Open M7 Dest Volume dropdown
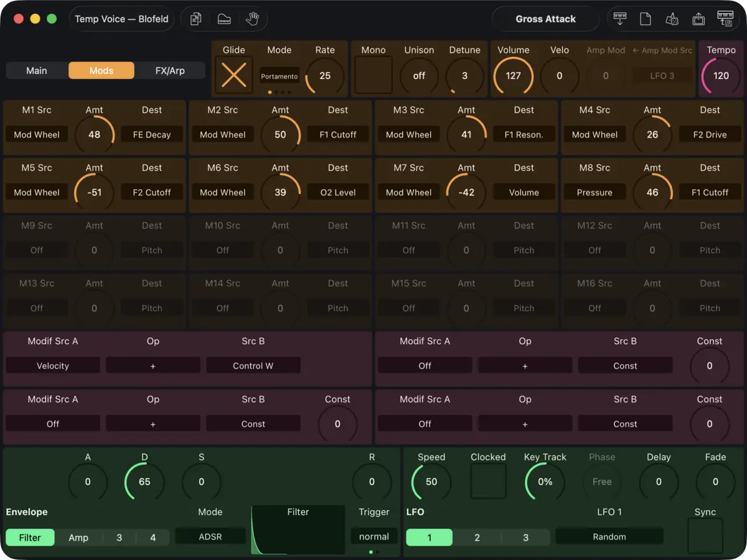This screenshot has width=747, height=560. [524, 192]
